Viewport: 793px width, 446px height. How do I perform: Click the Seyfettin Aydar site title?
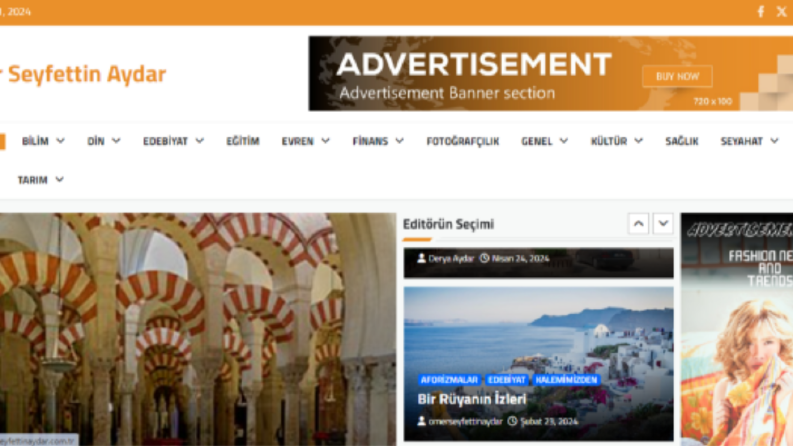[x=87, y=74]
